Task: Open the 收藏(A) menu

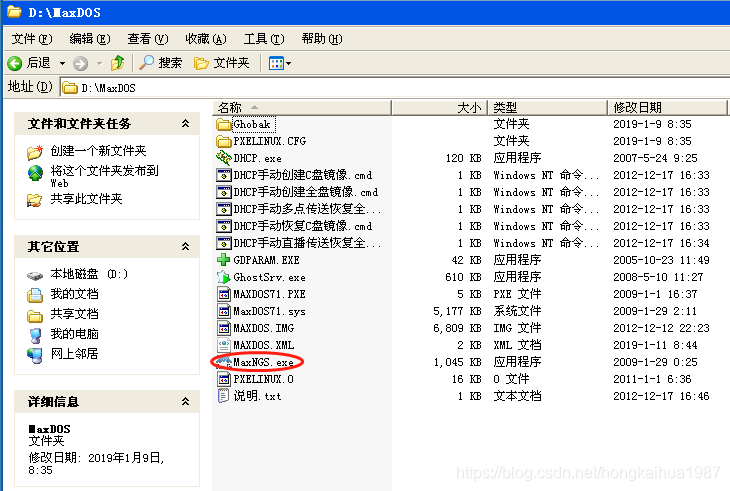Action: (x=206, y=39)
